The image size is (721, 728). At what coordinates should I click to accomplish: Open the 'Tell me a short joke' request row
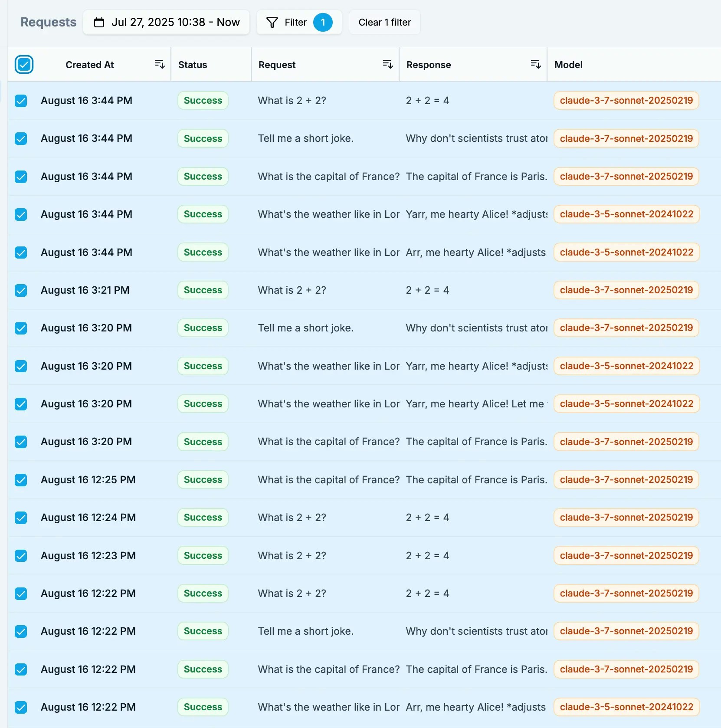[305, 138]
